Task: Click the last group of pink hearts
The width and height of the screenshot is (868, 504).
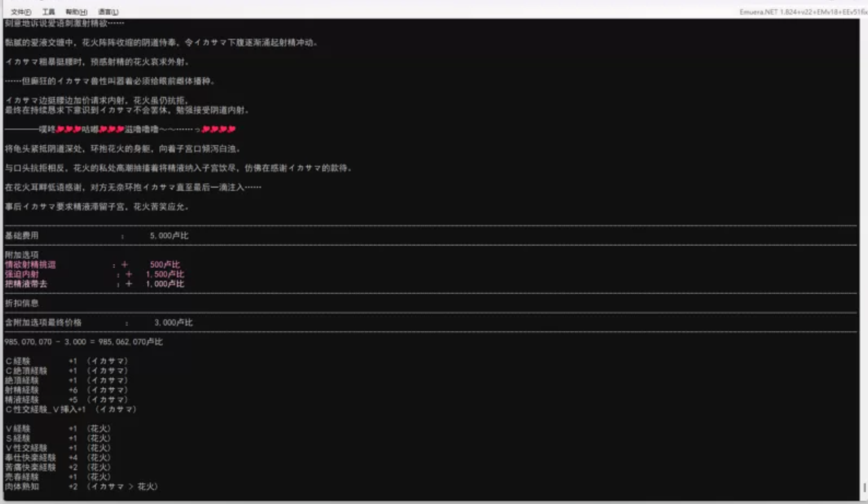Action: [x=219, y=129]
